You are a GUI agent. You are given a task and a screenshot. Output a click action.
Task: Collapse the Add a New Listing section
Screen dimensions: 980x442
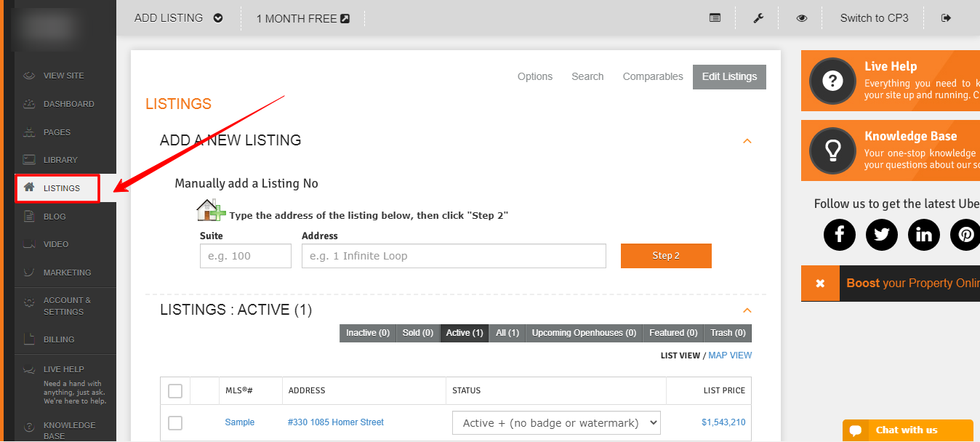pos(747,141)
